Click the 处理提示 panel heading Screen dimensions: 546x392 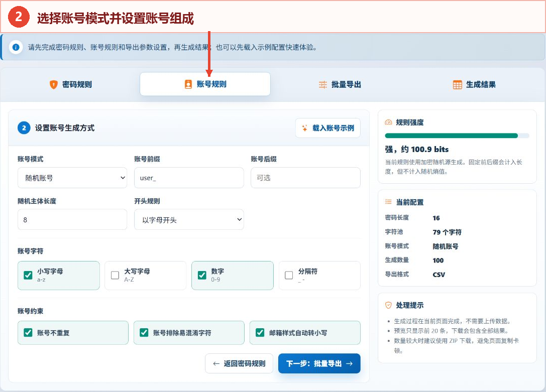coord(410,305)
